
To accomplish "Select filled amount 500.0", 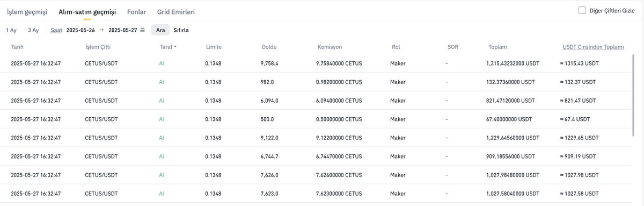I will tap(267, 119).
